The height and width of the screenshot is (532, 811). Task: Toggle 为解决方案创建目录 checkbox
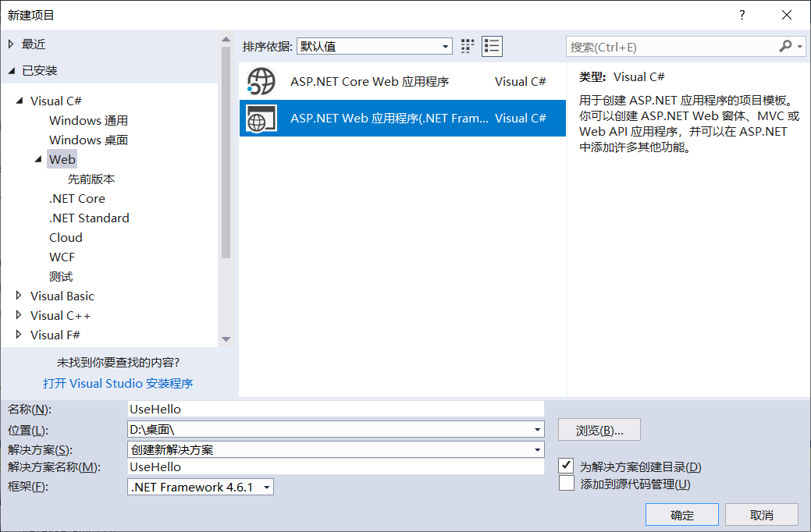click(566, 466)
